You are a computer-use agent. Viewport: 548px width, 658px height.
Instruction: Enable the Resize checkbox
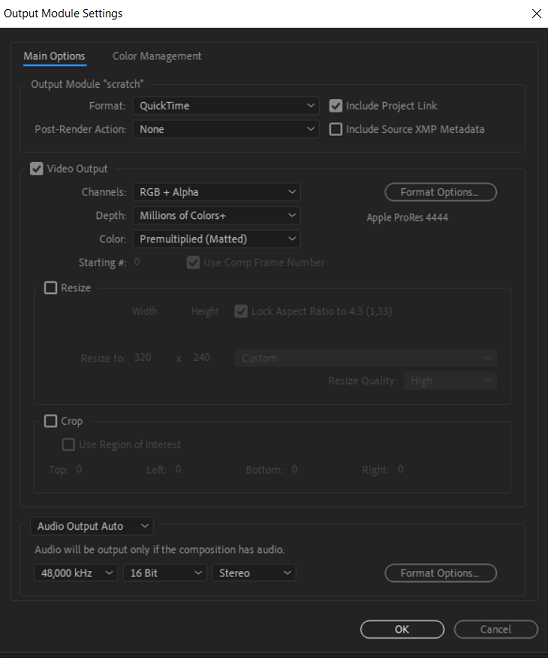(50, 288)
